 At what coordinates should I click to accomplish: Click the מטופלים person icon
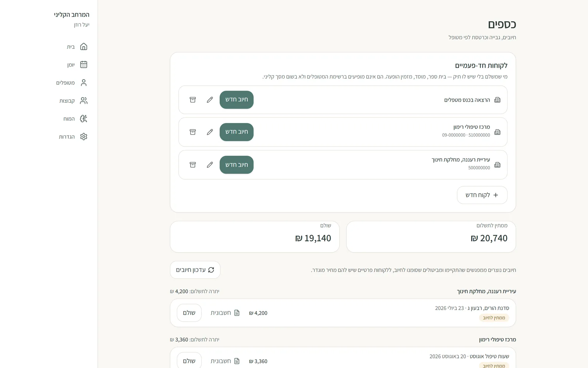(x=84, y=83)
